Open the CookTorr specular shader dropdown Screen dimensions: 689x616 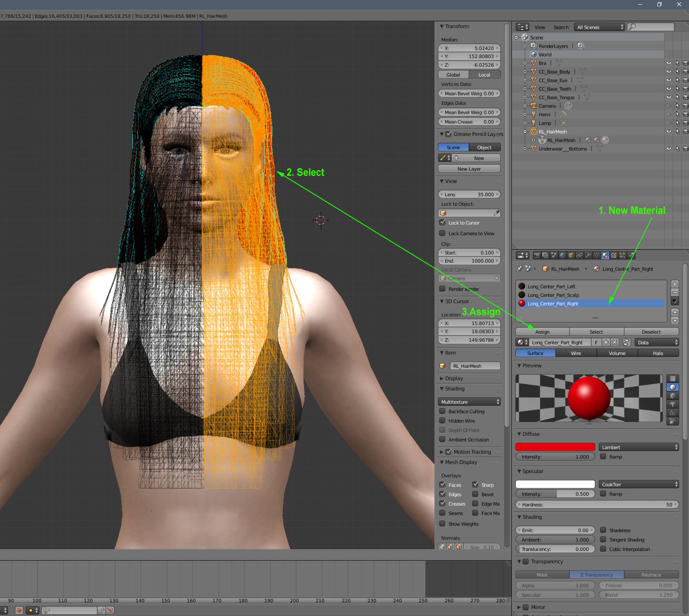[639, 484]
